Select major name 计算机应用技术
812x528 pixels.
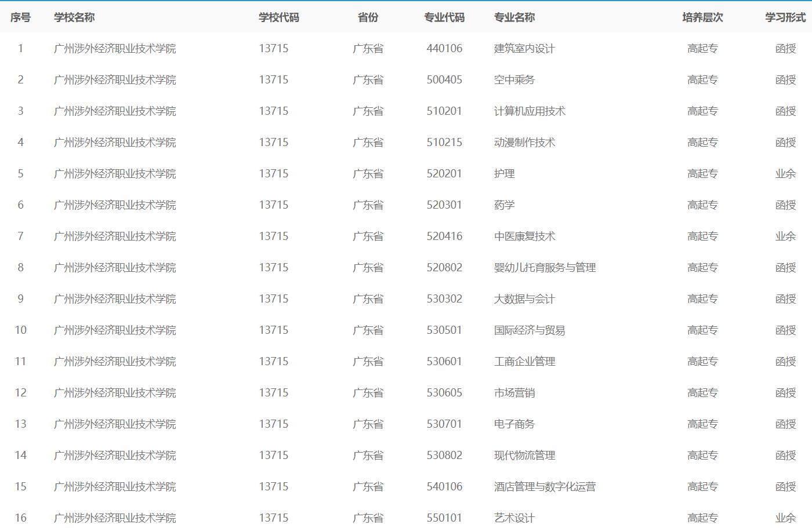pos(530,111)
